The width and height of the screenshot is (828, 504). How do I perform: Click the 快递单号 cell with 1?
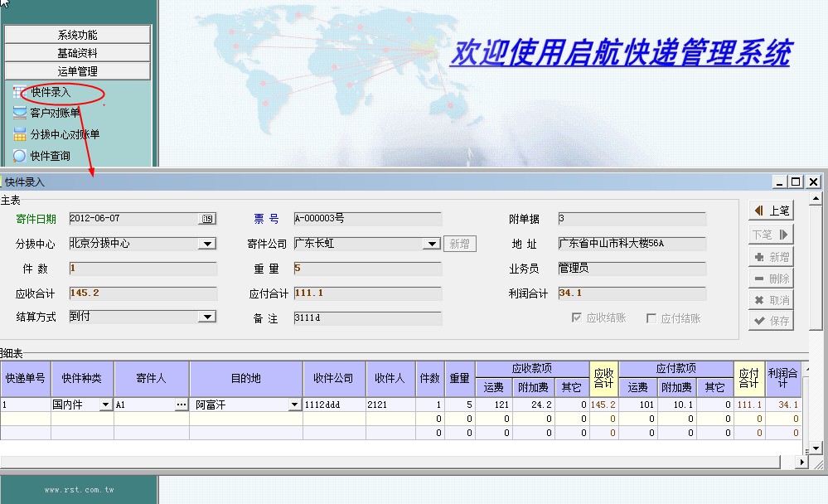tap(26, 405)
